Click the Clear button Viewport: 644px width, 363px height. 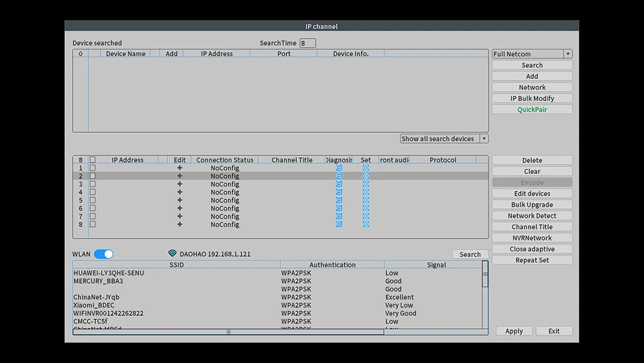532,172
